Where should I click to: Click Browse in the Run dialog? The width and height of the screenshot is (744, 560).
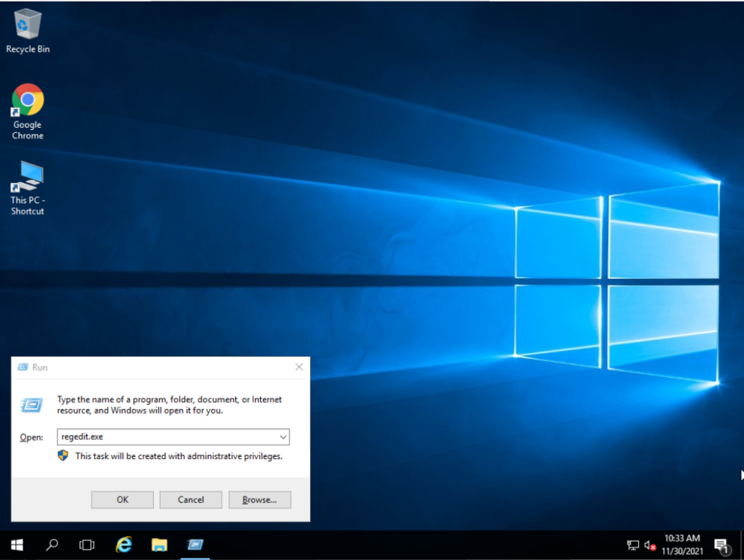pyautogui.click(x=259, y=500)
